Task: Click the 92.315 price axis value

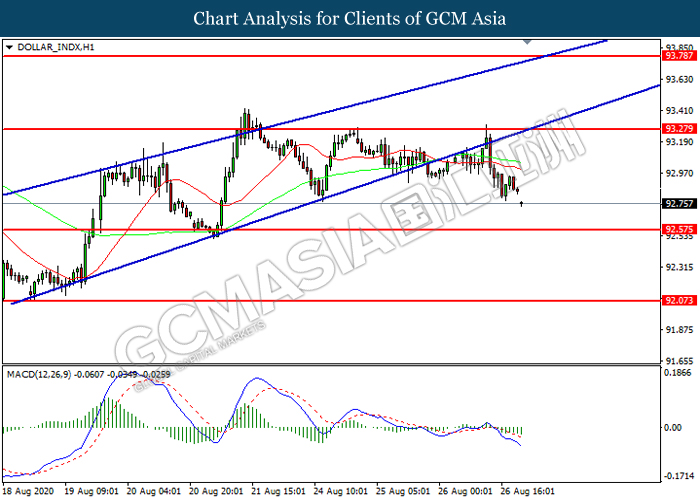Action: [679, 267]
